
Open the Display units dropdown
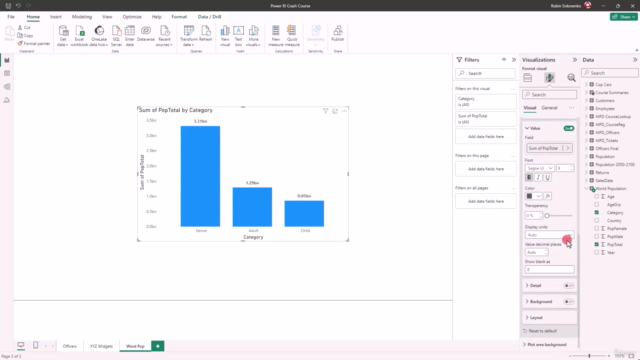click(x=549, y=235)
